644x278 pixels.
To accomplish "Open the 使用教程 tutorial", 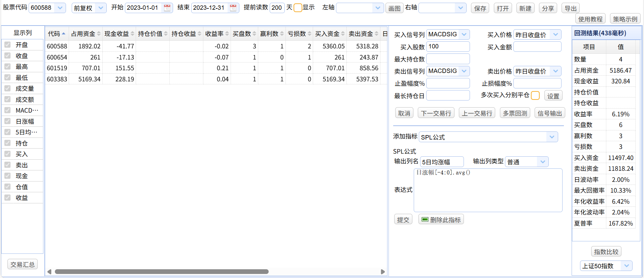I will tap(590, 19).
